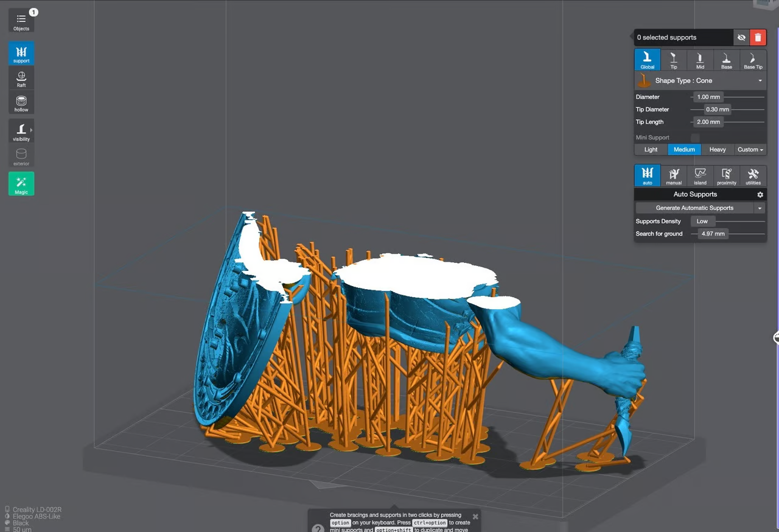Select the Heavy support preset
The width and height of the screenshot is (779, 532).
click(x=717, y=150)
